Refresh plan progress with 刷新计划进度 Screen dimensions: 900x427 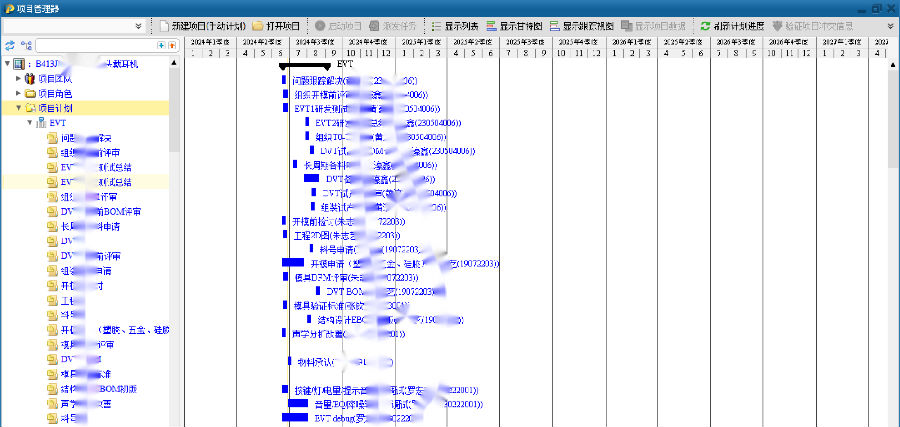[x=732, y=26]
